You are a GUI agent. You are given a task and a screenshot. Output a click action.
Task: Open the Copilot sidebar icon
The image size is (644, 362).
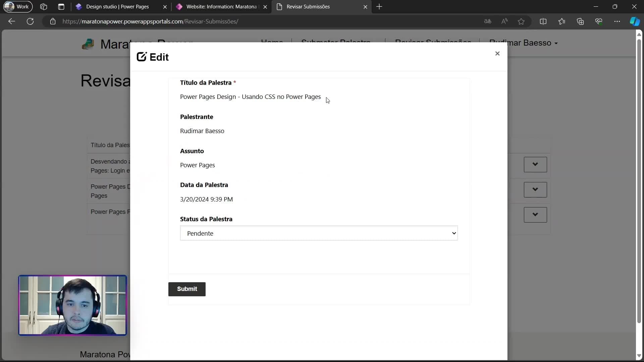635,21
